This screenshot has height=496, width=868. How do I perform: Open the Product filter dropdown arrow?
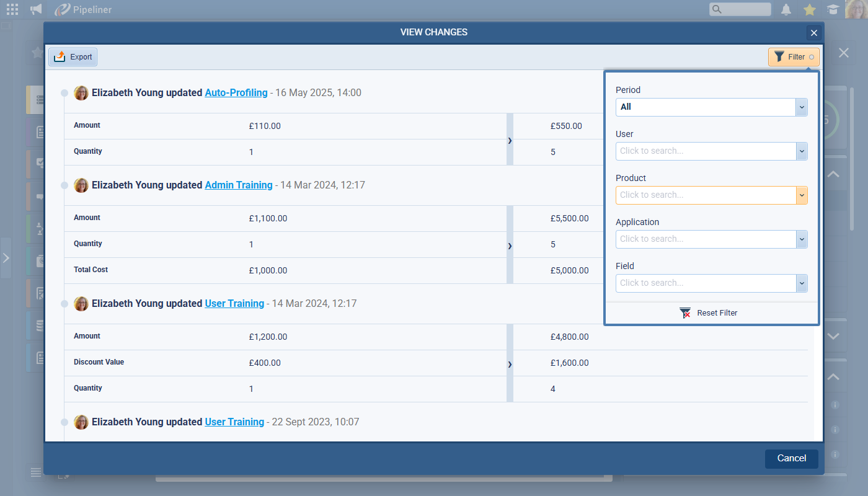click(x=802, y=195)
